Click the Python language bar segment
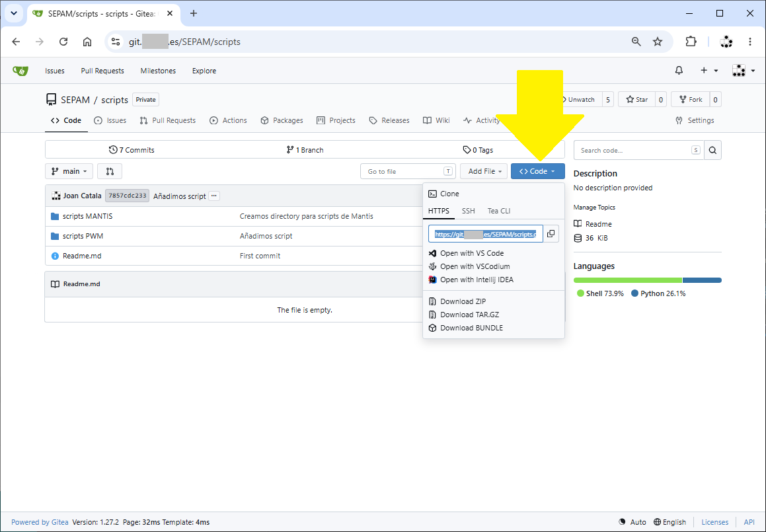This screenshot has height=532, width=766. pyautogui.click(x=702, y=280)
